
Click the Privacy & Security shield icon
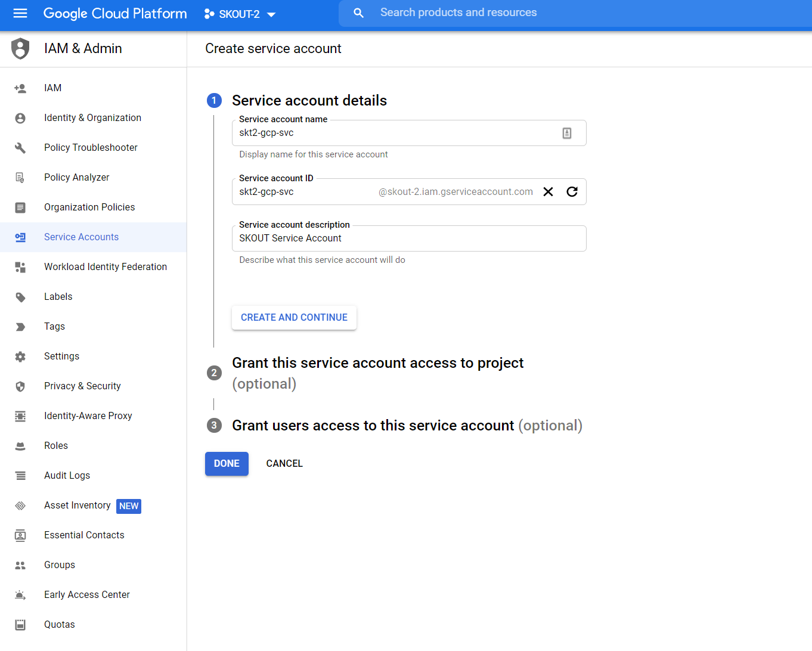(x=20, y=386)
